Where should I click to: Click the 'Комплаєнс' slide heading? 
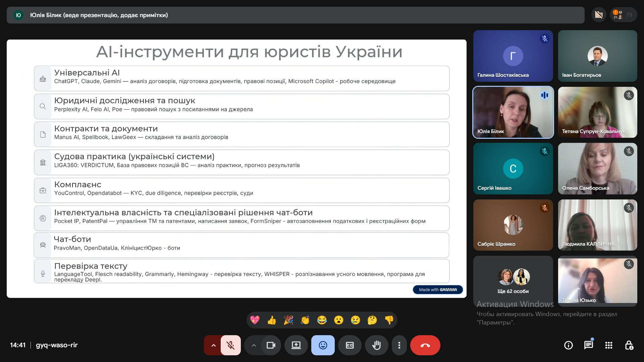coord(77,185)
